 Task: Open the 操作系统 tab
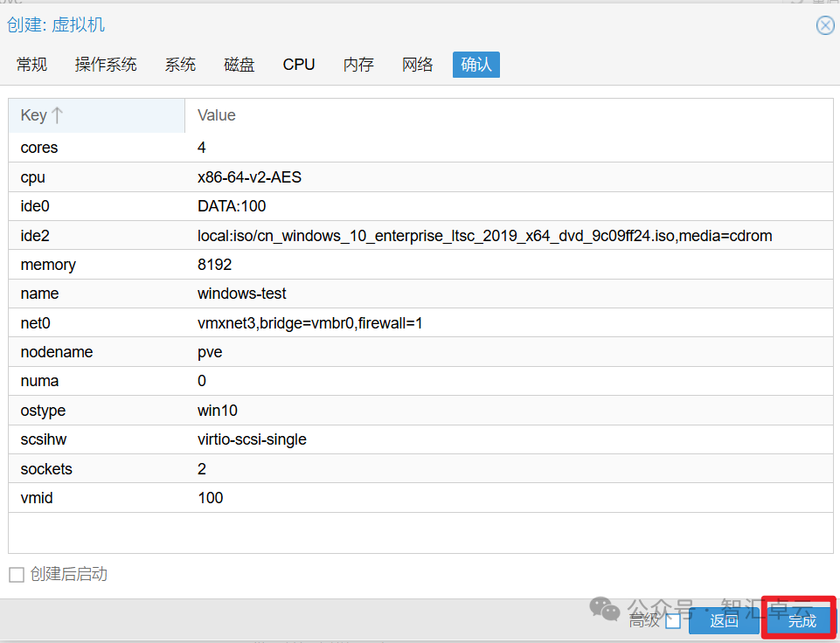point(106,65)
